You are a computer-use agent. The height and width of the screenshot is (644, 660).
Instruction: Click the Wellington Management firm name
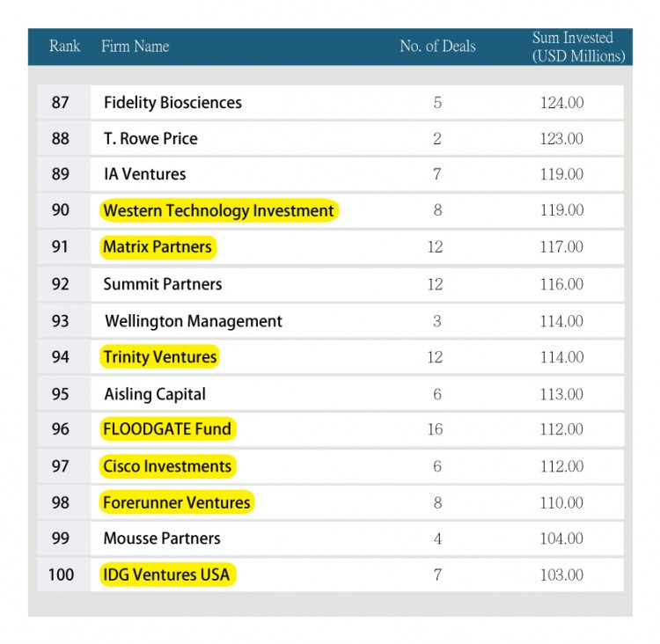tap(194, 321)
